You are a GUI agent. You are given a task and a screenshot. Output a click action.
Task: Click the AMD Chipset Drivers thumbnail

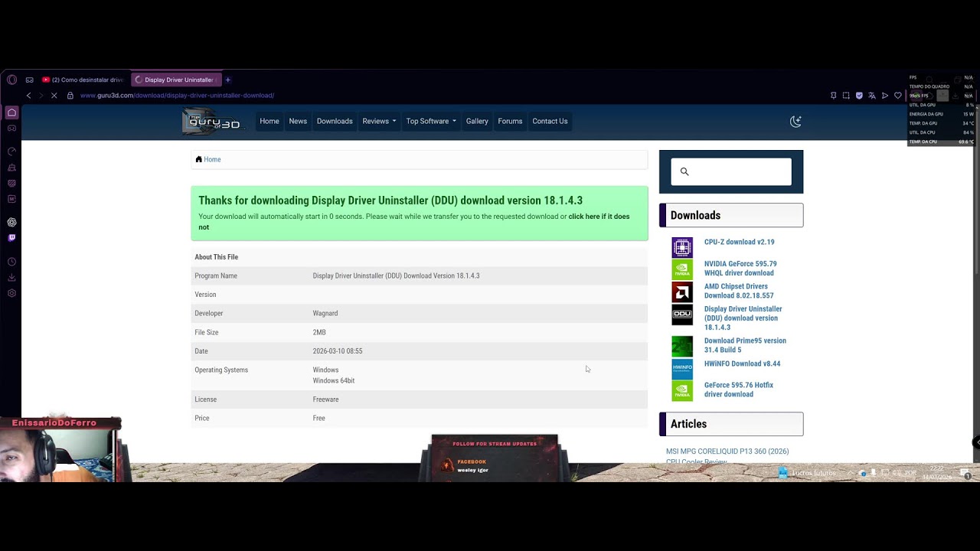pos(682,292)
